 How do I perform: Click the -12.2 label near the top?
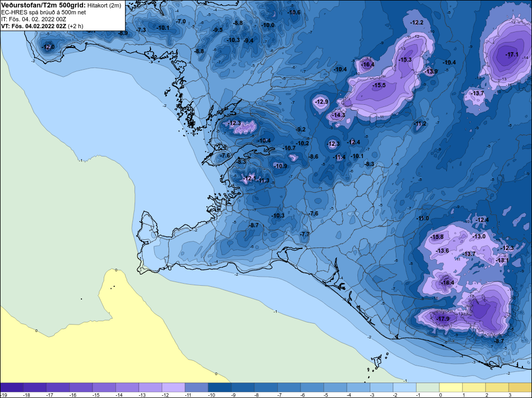pos(417,22)
